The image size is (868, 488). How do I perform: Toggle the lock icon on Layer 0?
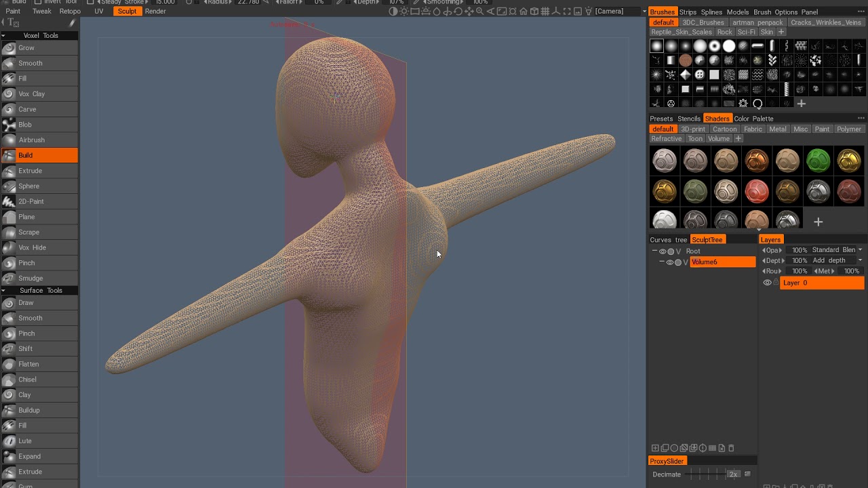tap(776, 283)
